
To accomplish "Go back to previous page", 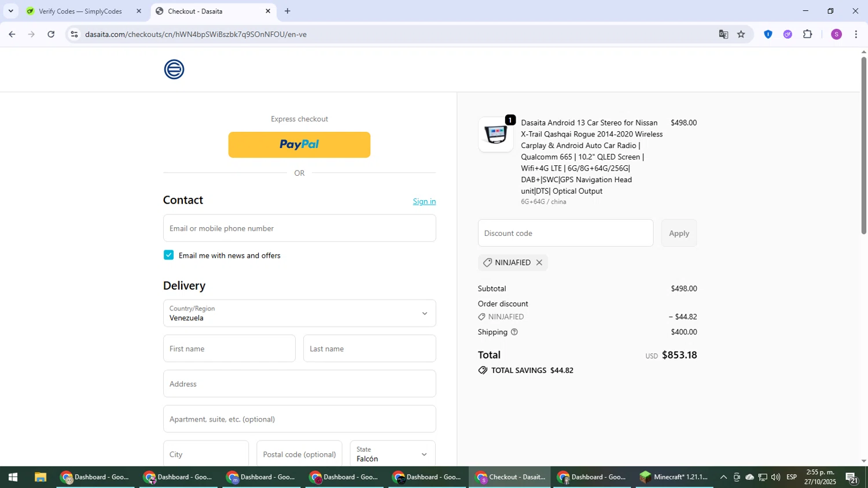I will [12, 34].
